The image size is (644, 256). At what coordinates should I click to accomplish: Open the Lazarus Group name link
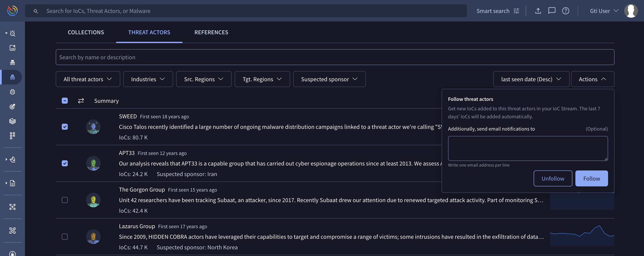point(137,226)
